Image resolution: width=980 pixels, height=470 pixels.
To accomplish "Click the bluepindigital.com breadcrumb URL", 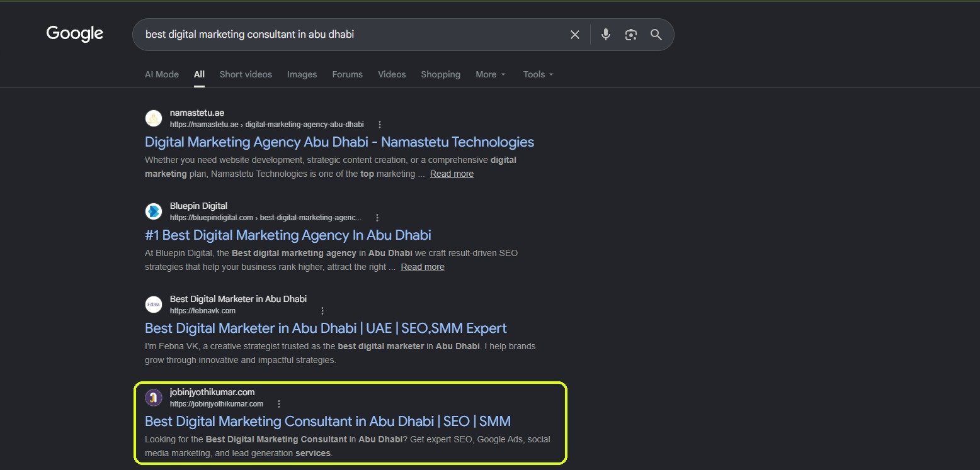I will [x=266, y=218].
